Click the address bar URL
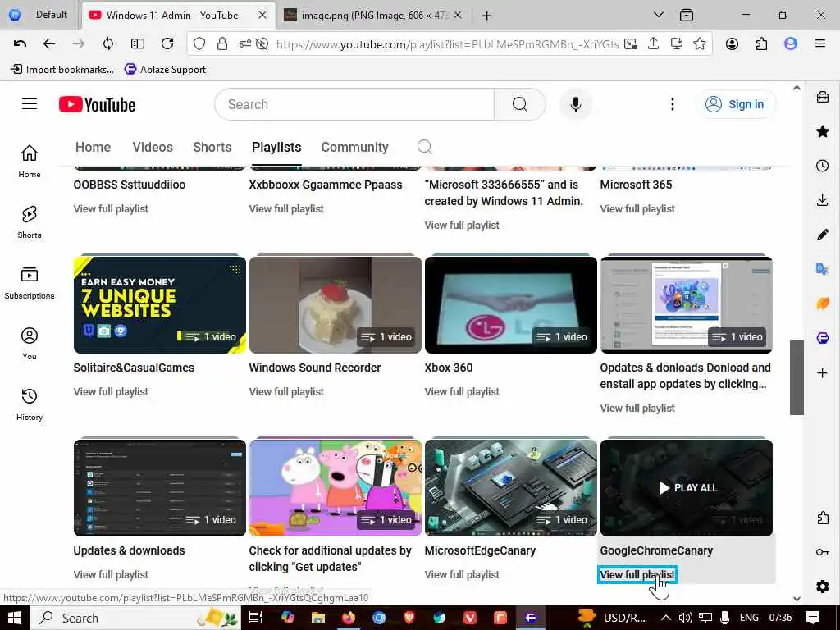Screen dimensions: 840x630 pyautogui.click(x=447, y=44)
